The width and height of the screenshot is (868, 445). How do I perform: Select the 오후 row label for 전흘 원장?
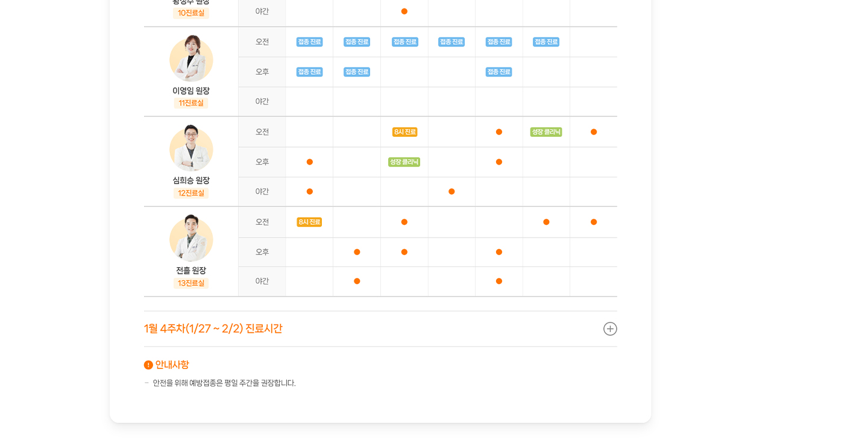[x=262, y=252]
